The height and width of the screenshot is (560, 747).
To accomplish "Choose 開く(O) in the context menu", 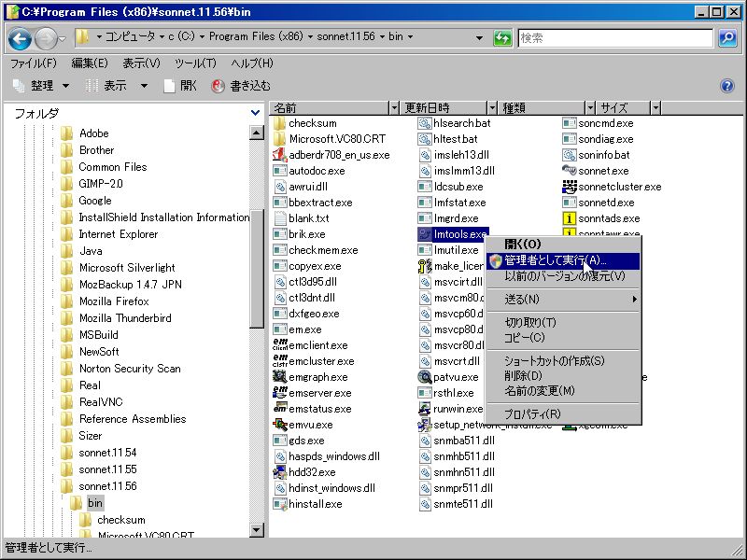I will coord(563,245).
